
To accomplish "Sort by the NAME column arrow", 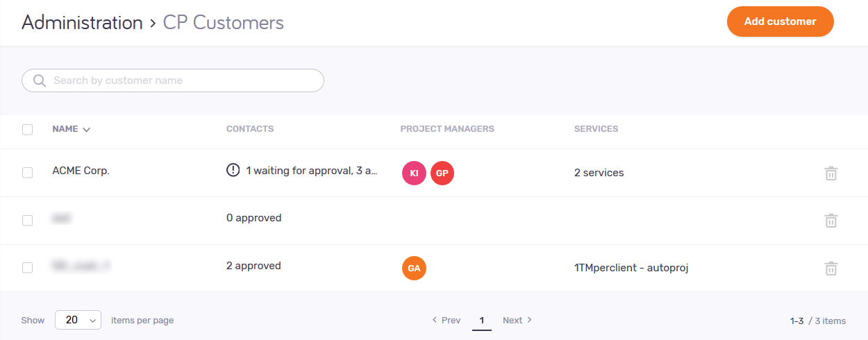I will click(x=87, y=130).
